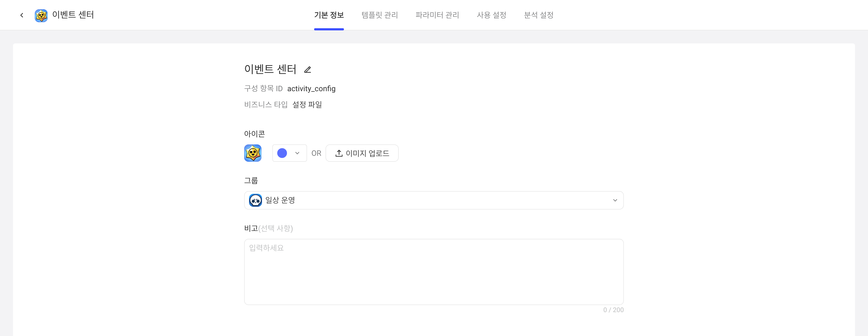Screen dimensions: 868x336
Task: Click the star icon preview under 아이콘
Action: (253, 153)
